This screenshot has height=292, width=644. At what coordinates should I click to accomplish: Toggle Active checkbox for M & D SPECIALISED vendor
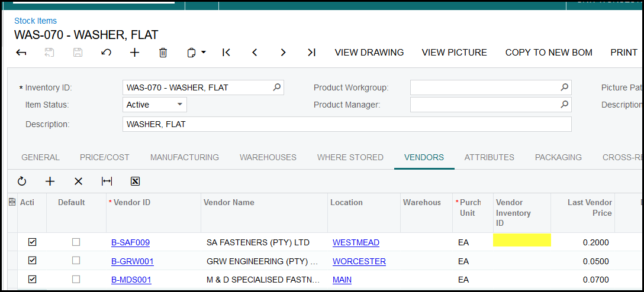point(33,279)
